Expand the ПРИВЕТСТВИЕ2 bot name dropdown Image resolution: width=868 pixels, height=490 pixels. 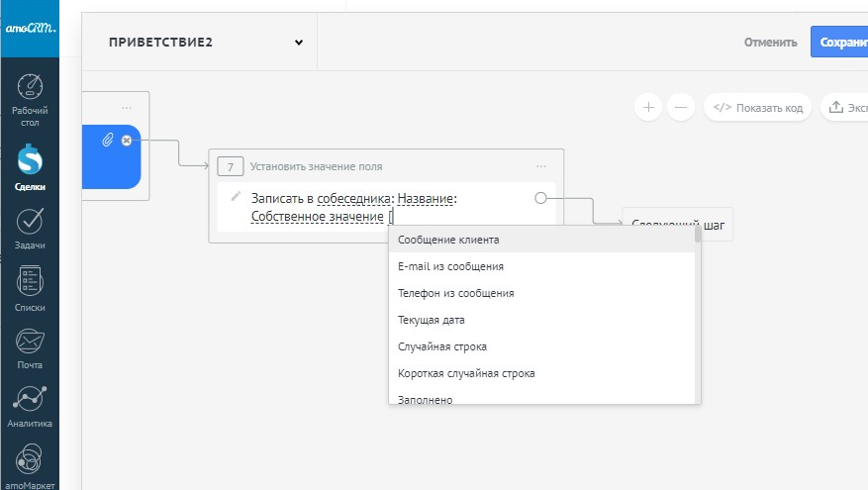pyautogui.click(x=298, y=43)
